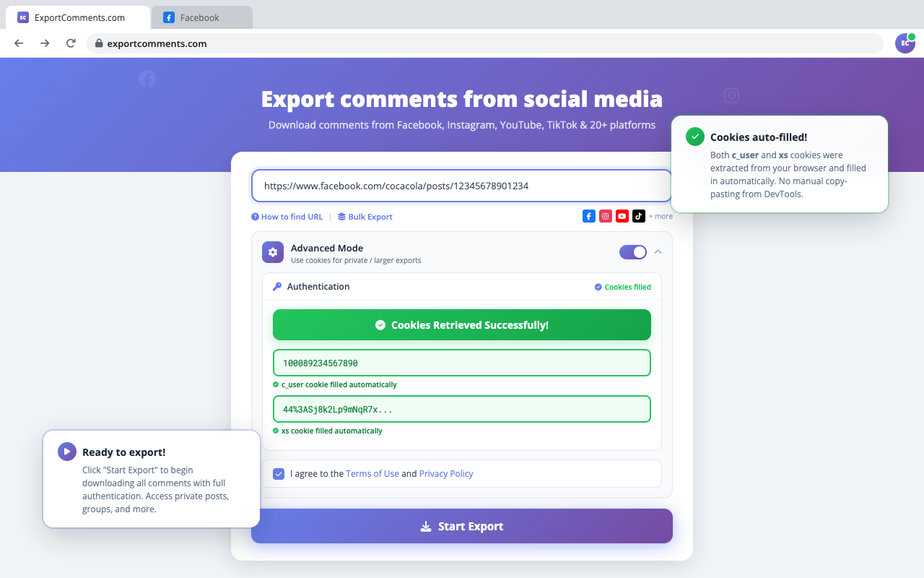The height and width of the screenshot is (578, 924).
Task: Click the Authentication key icon
Action: pyautogui.click(x=277, y=287)
